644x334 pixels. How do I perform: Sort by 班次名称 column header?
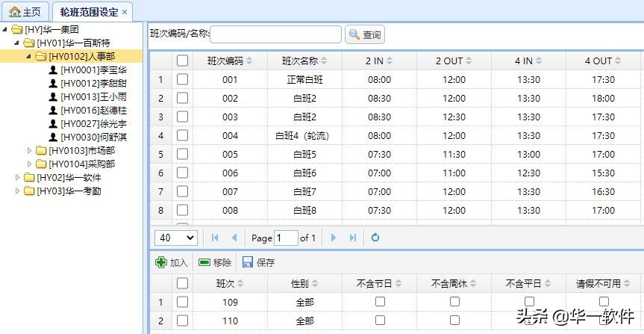click(x=304, y=61)
